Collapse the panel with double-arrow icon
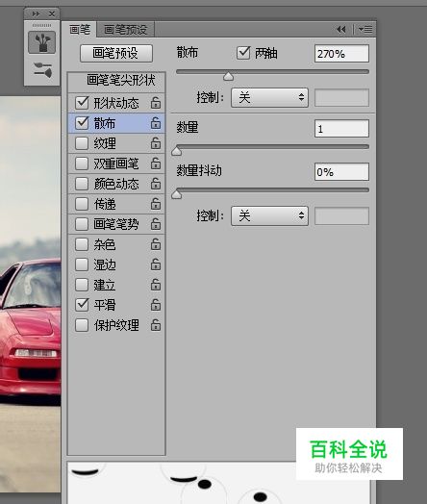The height and width of the screenshot is (504, 427). (341, 30)
